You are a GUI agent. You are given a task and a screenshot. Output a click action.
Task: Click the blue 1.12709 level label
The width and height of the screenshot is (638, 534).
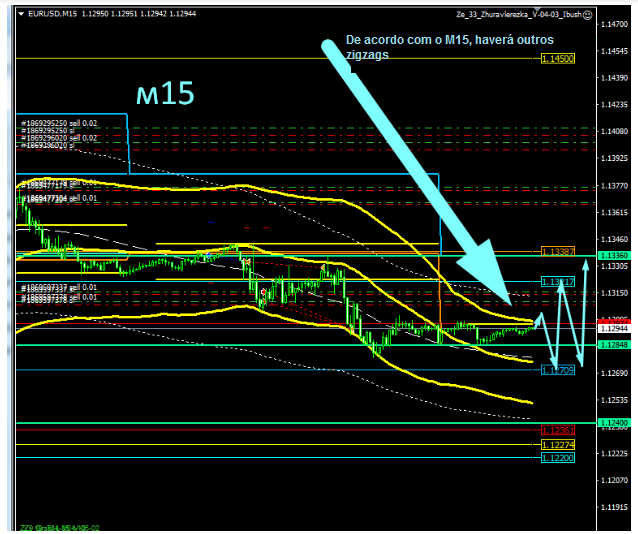coord(557,370)
